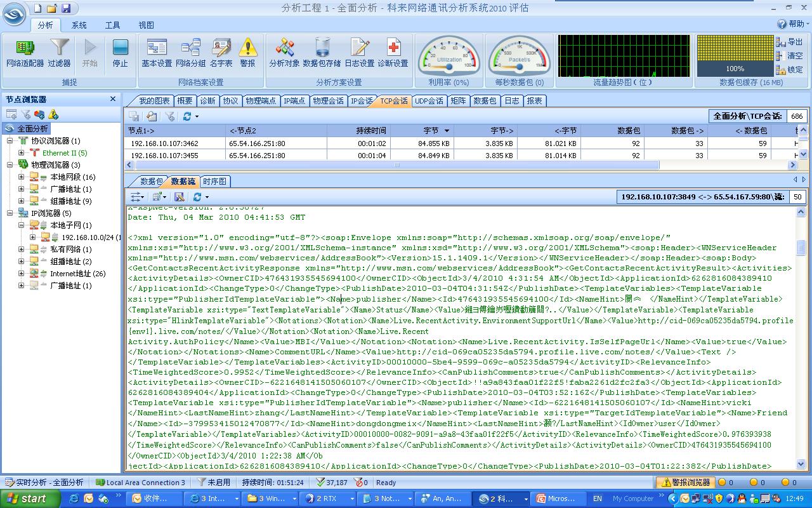Open the 时序图 sequence diagram tab

point(214,182)
